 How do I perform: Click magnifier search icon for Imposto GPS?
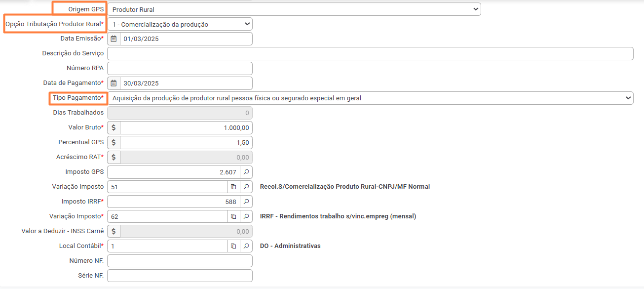coord(246,172)
